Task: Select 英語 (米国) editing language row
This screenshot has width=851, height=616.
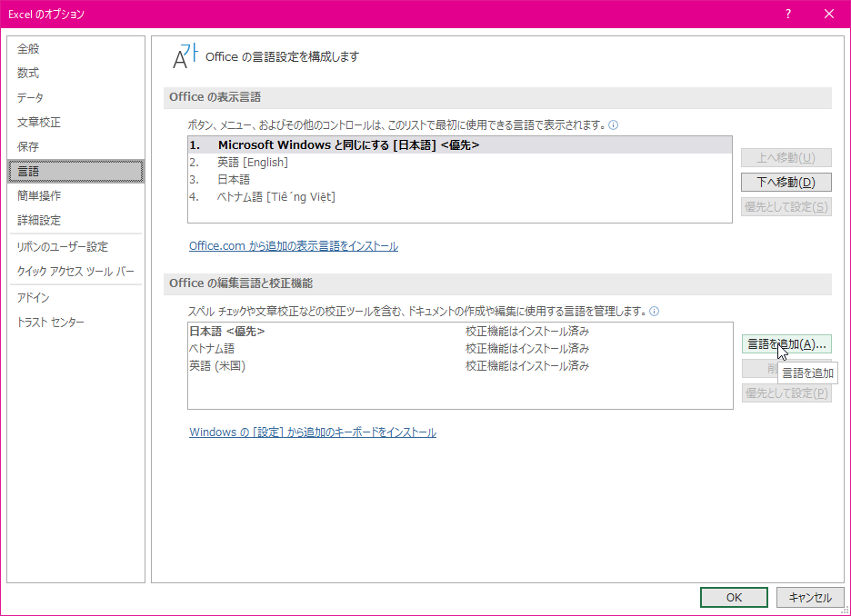Action: 460,366
